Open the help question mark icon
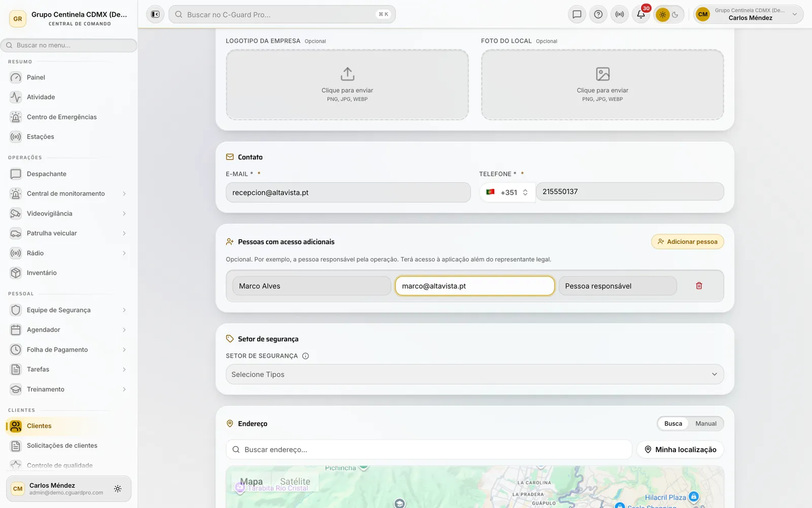Image resolution: width=812 pixels, height=508 pixels. [x=598, y=14]
